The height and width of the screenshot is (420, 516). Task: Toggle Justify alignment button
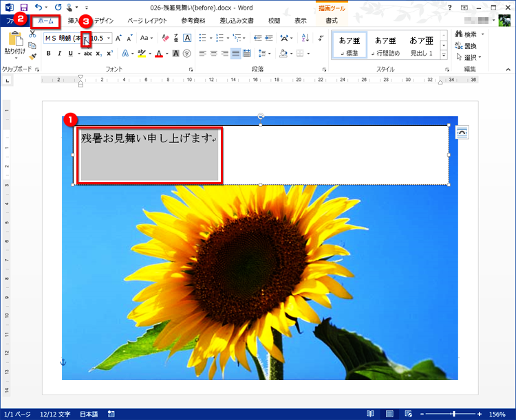click(x=235, y=54)
